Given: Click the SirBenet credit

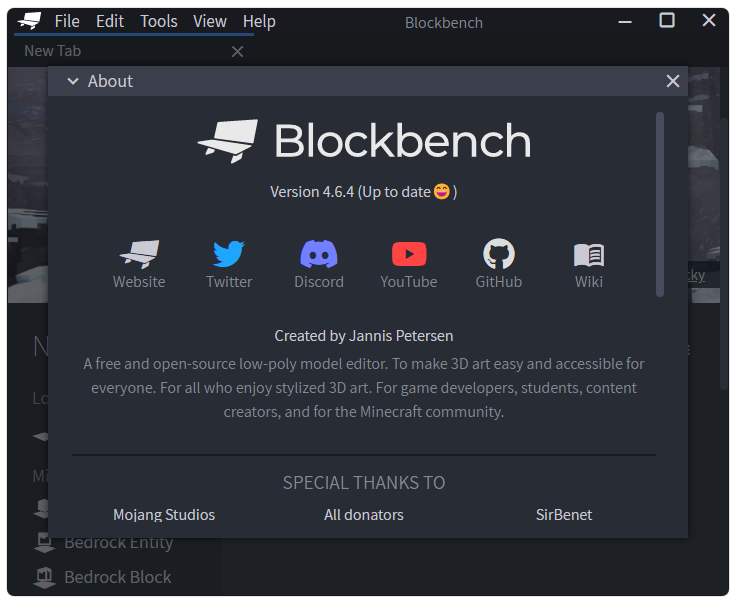Looking at the screenshot, I should [x=564, y=515].
